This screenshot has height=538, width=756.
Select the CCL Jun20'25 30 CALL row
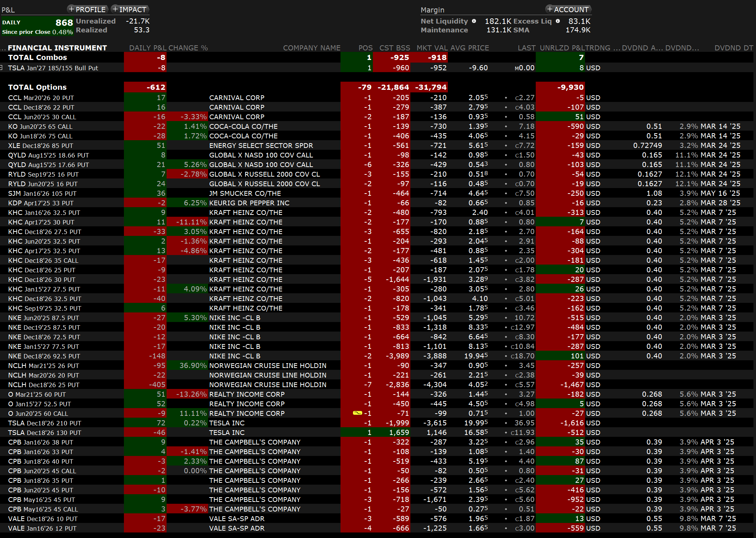[377, 117]
